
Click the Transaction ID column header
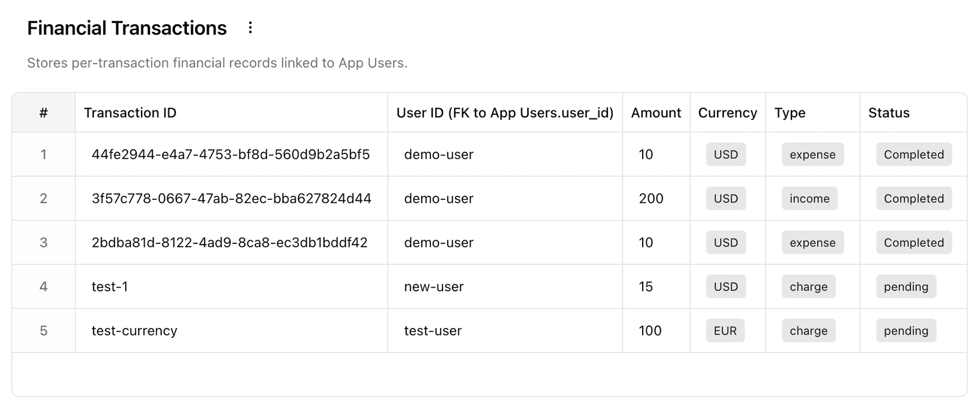point(232,113)
